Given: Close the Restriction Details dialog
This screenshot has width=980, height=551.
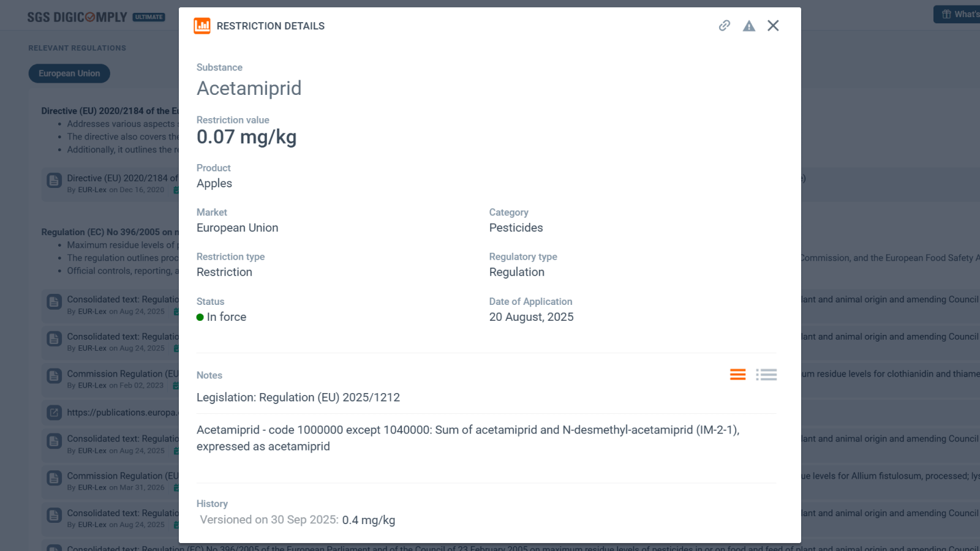Looking at the screenshot, I should coord(773,26).
